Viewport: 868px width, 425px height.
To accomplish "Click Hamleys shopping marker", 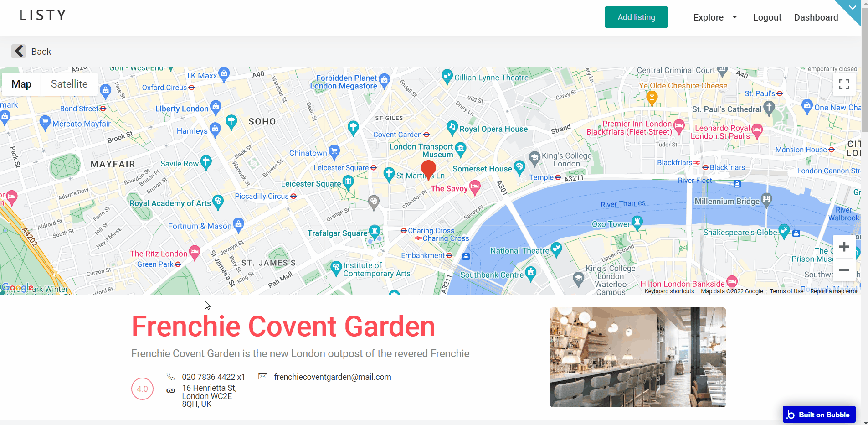I will (x=215, y=130).
